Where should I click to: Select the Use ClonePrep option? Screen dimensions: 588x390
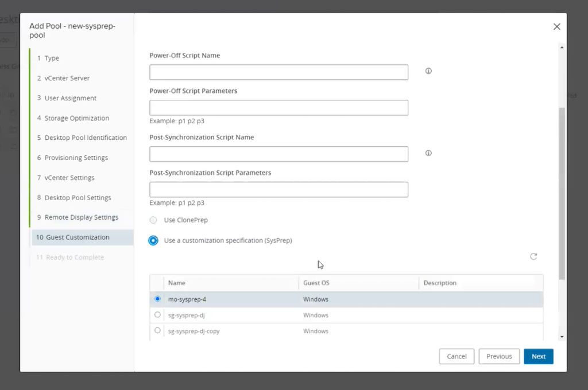(x=152, y=220)
